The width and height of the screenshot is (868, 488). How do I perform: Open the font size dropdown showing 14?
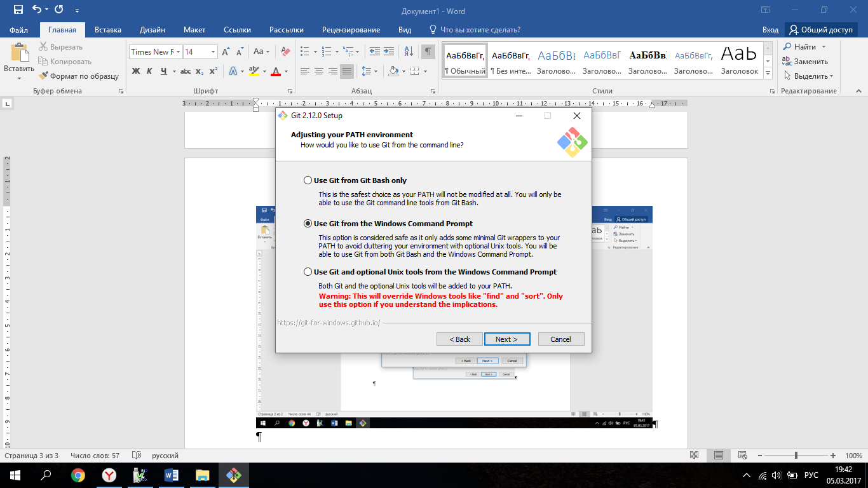(213, 52)
